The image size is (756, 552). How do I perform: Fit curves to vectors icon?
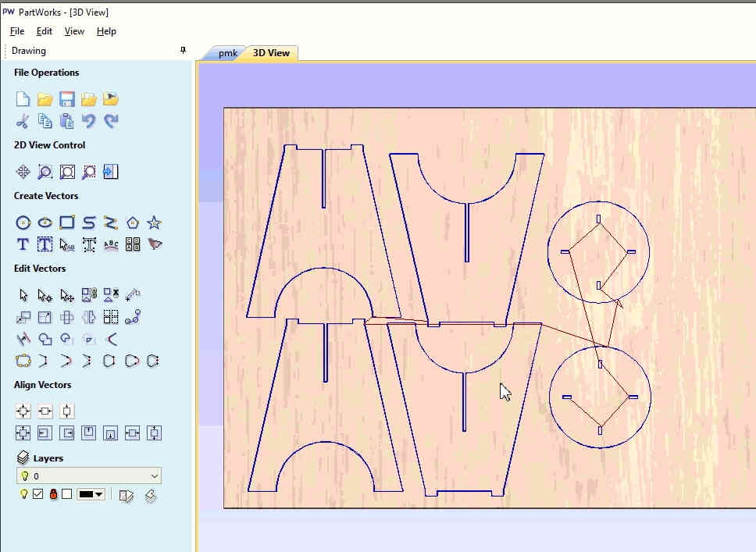23,361
